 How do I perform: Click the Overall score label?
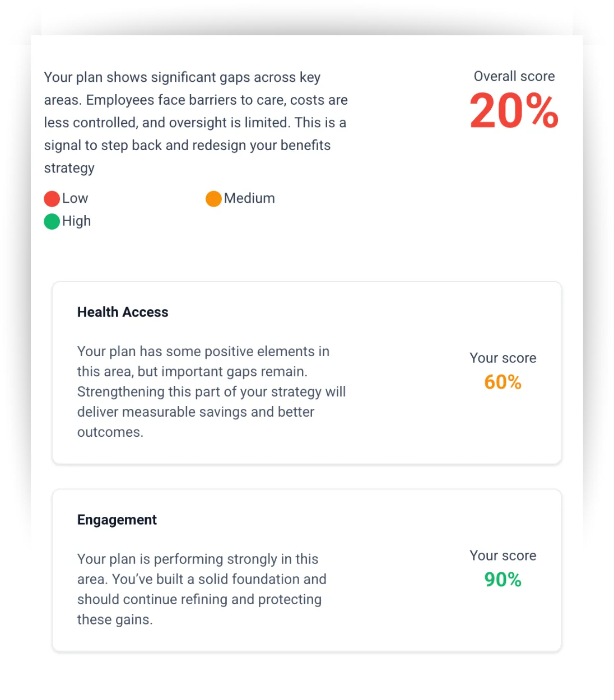514,76
